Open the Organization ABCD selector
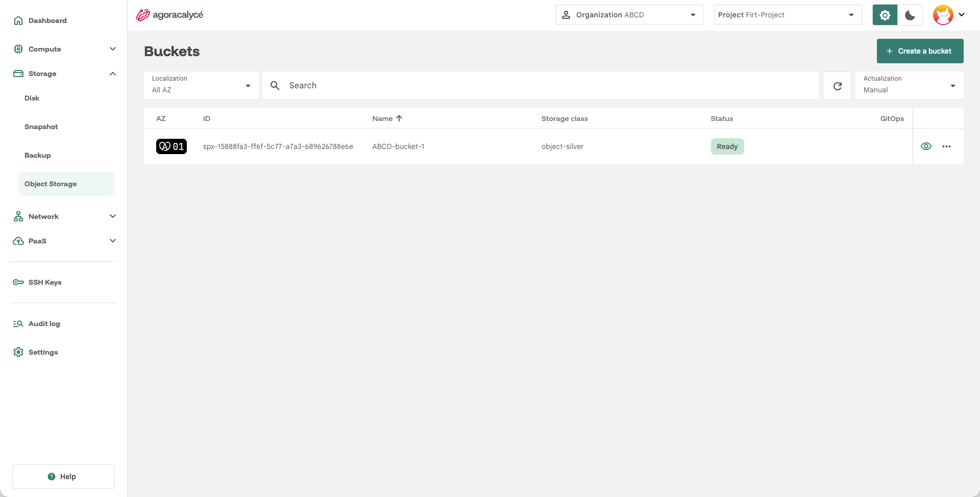This screenshot has width=980, height=497. tap(629, 15)
